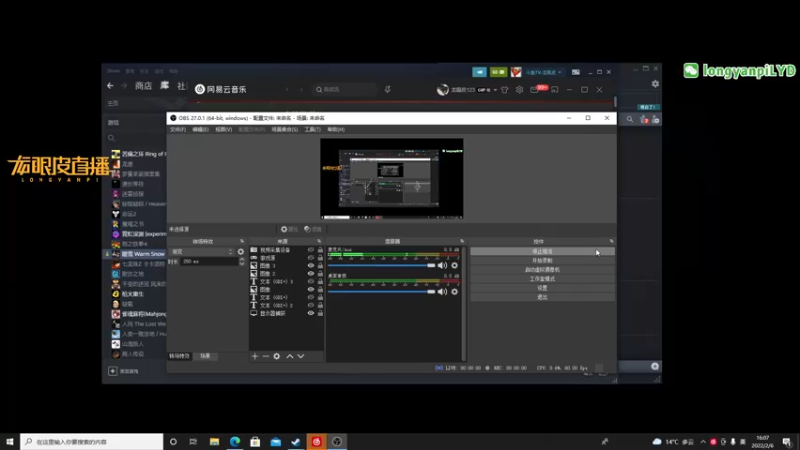800x450 pixels.
Task: Open 桌面音频 audio settings gear
Action: coord(455,292)
